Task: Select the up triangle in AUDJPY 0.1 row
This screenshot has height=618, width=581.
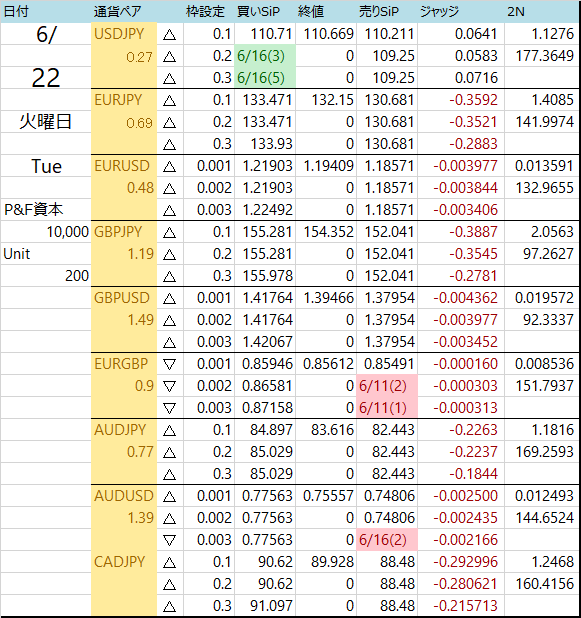Action: 169,431
